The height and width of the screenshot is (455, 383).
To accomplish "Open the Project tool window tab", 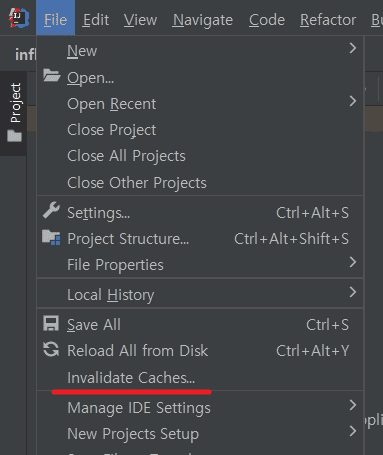I will 14,113.
